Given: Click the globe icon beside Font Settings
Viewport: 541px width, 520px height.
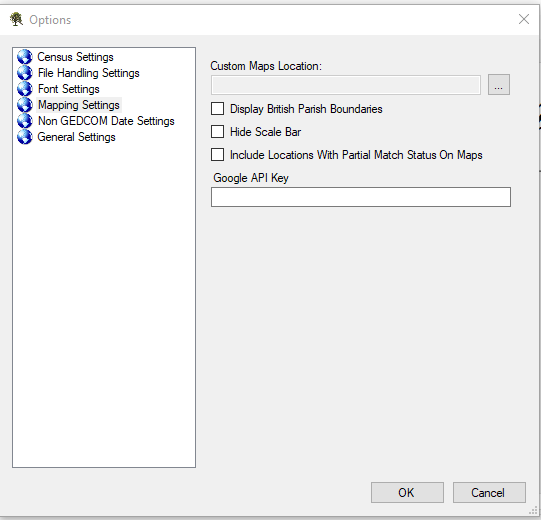Looking at the screenshot, I should 24,89.
